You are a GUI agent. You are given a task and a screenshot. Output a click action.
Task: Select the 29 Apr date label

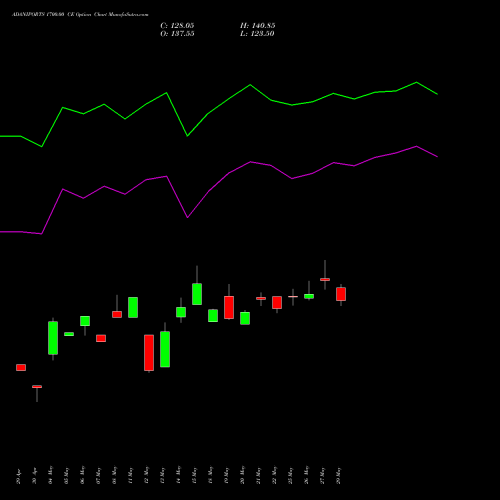(x=18, y=476)
